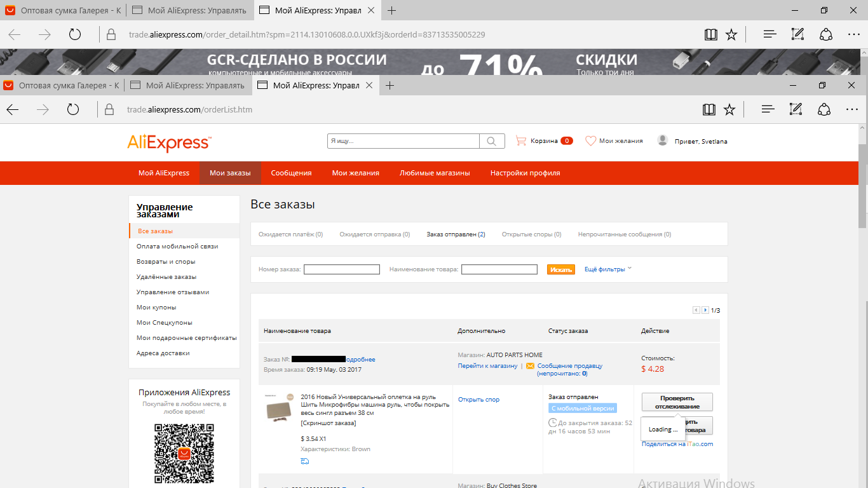The height and width of the screenshot is (488, 868).
Task: Open the Мой AliExpress menu
Action: (x=164, y=173)
